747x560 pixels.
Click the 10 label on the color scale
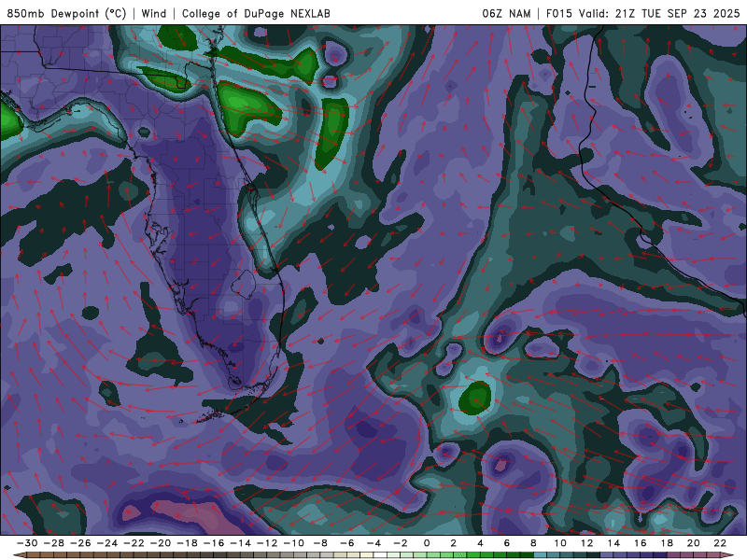tap(560, 543)
